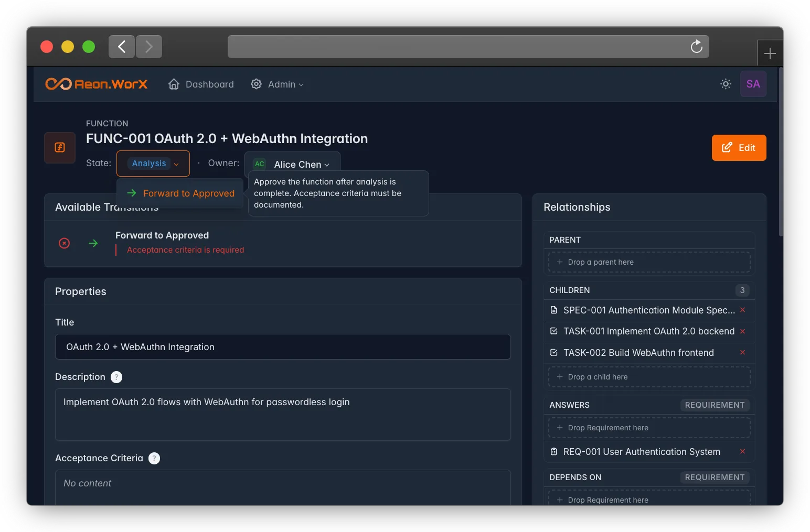Reload the page with the refresh icon
810x532 pixels.
click(x=696, y=47)
